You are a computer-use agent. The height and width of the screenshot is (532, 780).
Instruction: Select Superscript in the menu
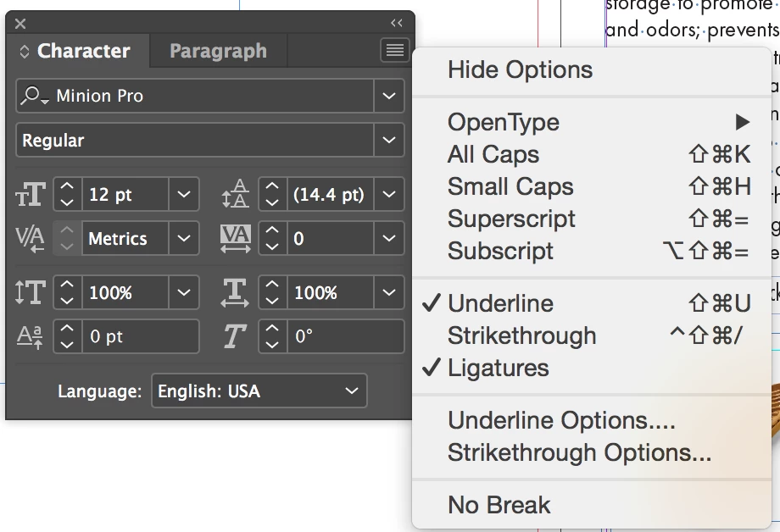click(592, 219)
